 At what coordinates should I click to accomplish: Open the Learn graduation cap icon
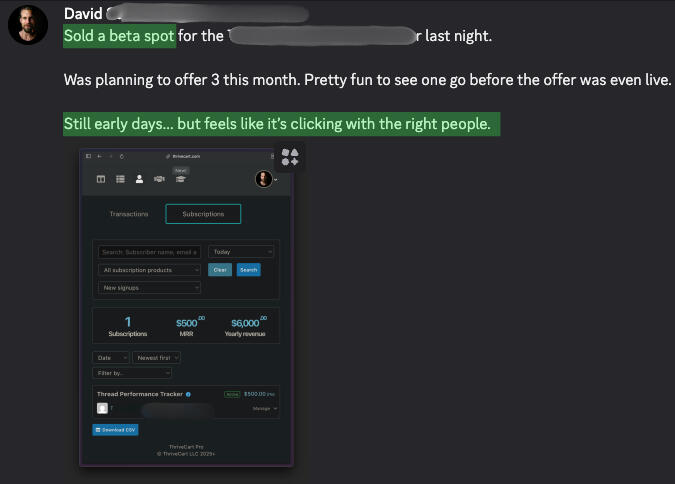pos(181,179)
